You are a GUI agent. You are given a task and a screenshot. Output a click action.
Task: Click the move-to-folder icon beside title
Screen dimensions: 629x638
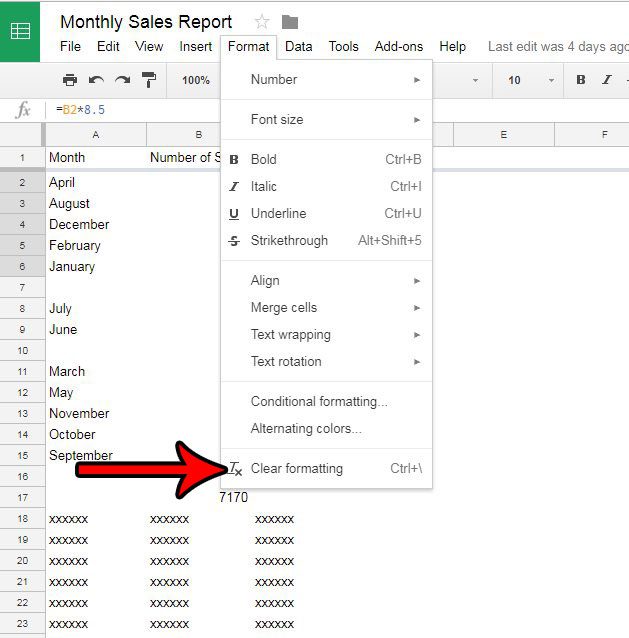[x=290, y=22]
